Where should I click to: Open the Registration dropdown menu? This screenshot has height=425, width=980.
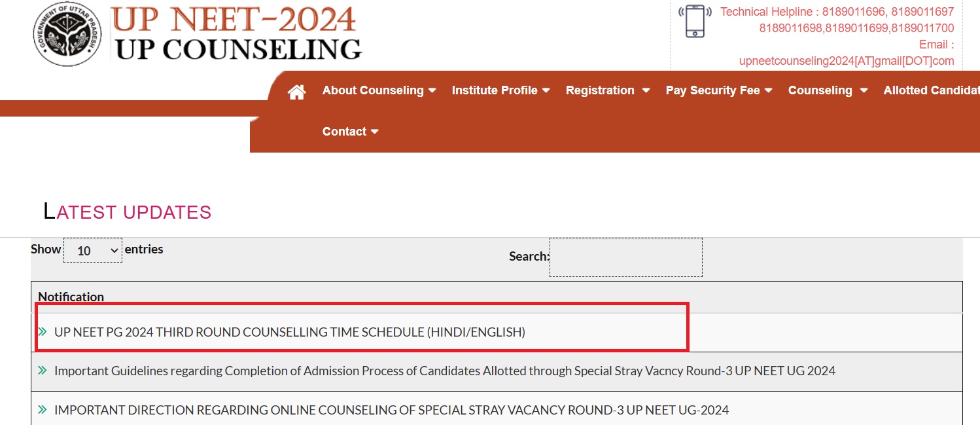(608, 90)
